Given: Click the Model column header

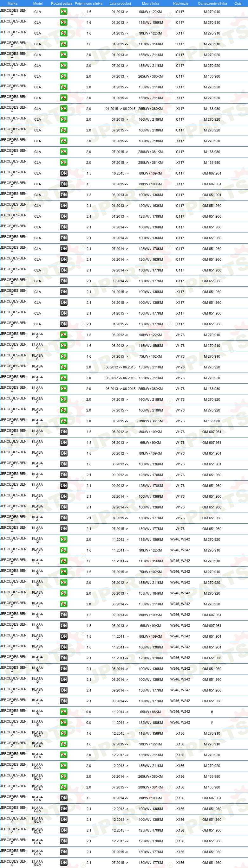Looking at the screenshot, I should [38, 3].
